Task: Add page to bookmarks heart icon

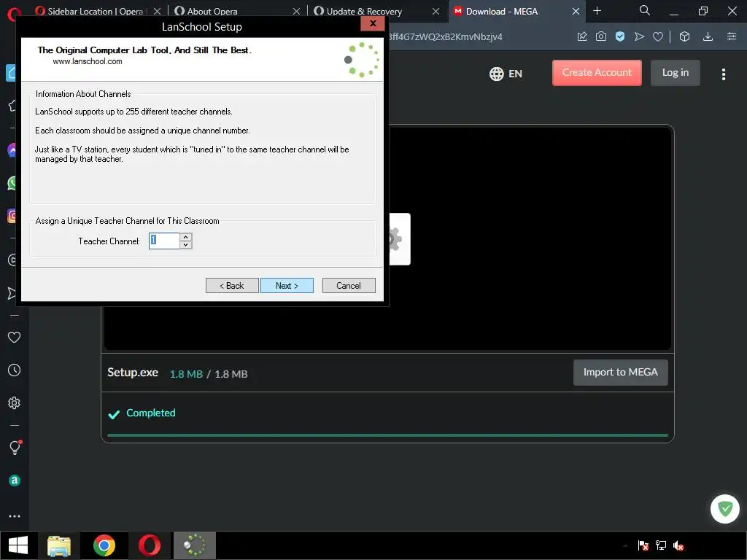Action: tap(658, 36)
